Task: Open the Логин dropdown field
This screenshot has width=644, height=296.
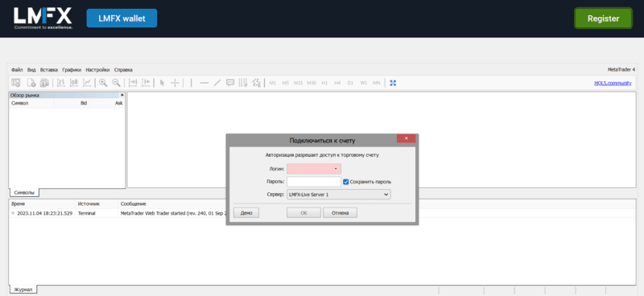Action: click(x=314, y=169)
